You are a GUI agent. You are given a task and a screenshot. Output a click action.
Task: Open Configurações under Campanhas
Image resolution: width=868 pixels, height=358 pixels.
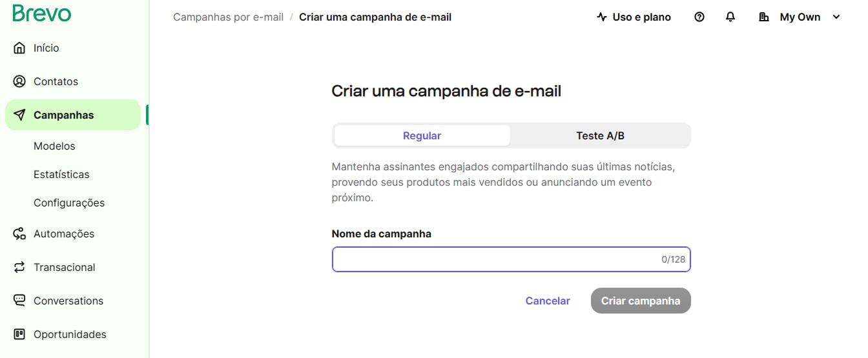click(69, 203)
